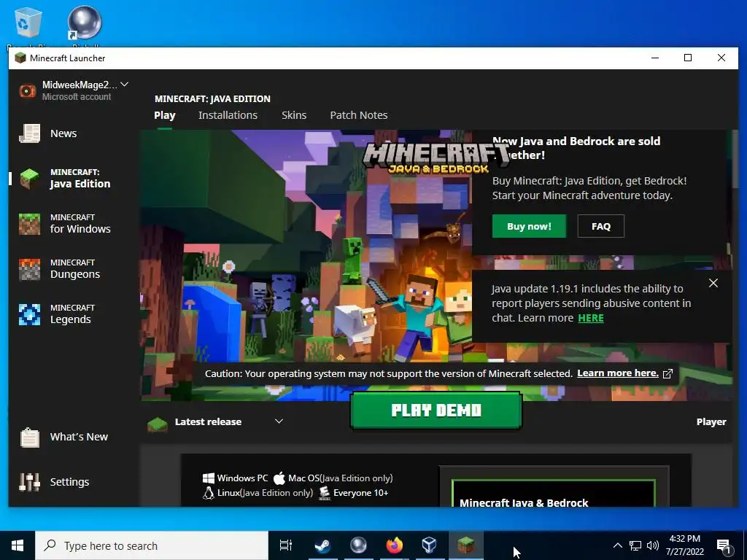Open the News section icon
Screen dimensions: 747x560
[29, 133]
